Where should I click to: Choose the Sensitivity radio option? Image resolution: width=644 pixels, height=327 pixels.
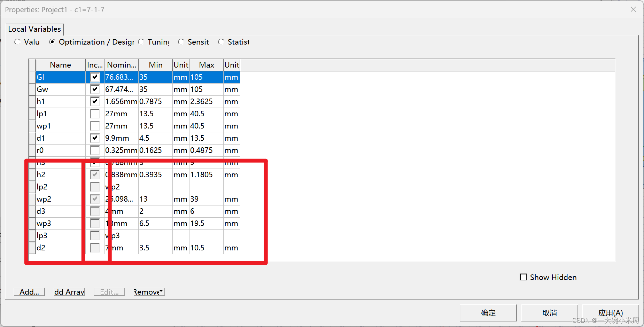pos(181,42)
